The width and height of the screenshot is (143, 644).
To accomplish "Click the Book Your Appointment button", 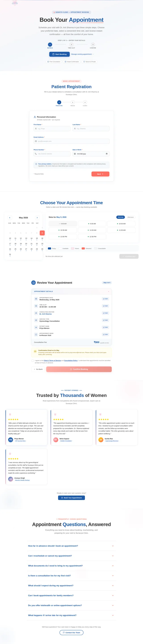I will 71,498.
